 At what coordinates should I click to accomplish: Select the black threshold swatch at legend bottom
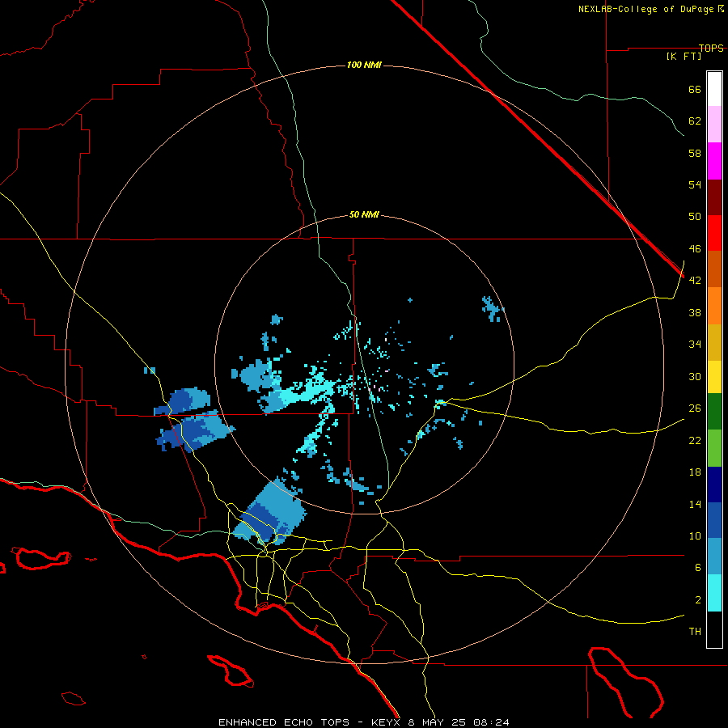pyautogui.click(x=714, y=629)
